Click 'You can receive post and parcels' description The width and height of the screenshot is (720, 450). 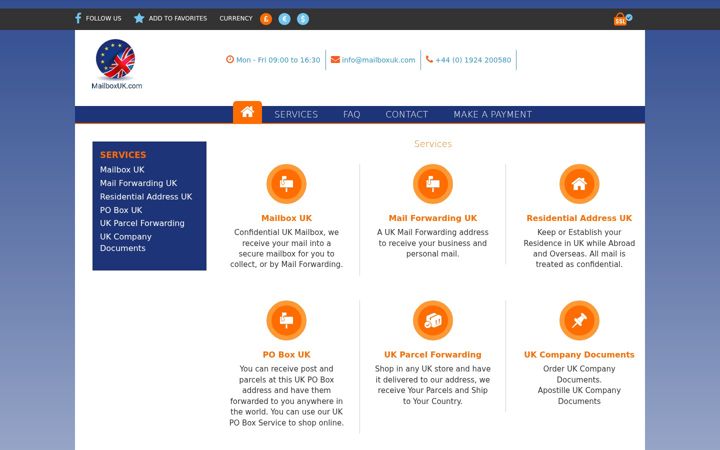[x=287, y=395]
